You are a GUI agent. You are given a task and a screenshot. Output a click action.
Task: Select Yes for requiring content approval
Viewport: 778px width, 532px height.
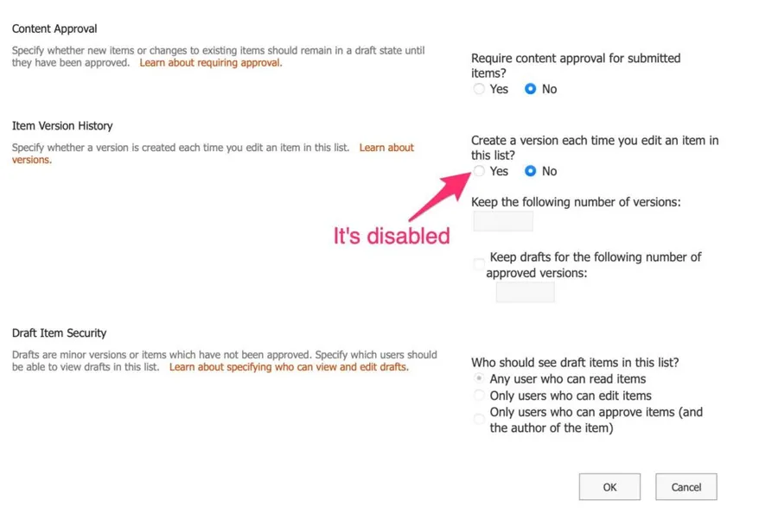click(x=479, y=89)
